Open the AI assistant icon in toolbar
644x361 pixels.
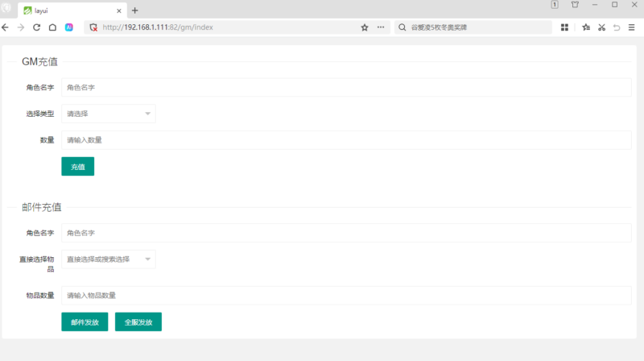(x=69, y=27)
